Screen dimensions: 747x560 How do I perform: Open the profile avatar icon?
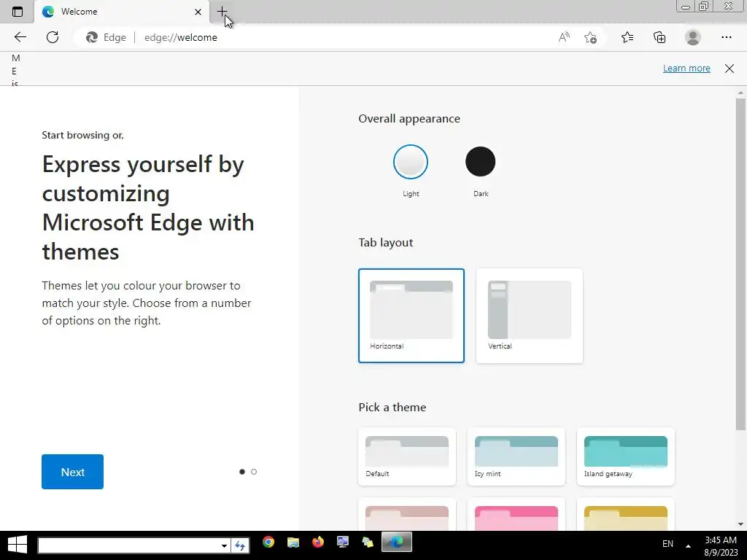point(693,37)
